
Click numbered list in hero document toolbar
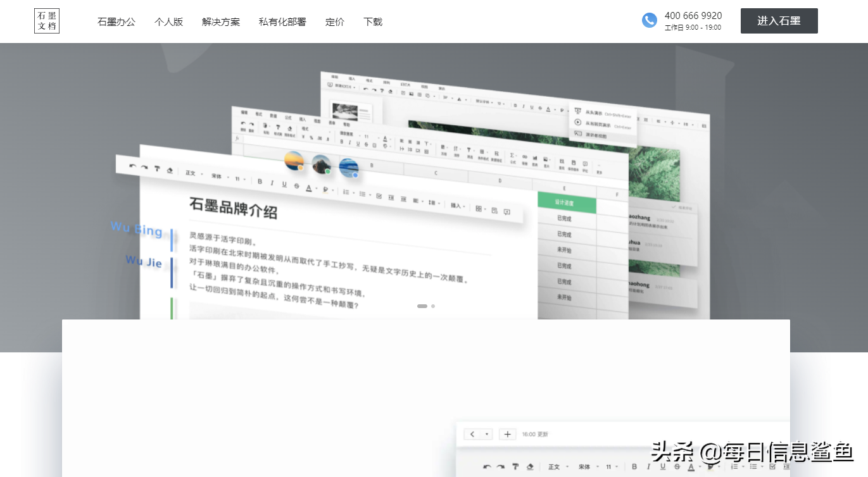(x=347, y=192)
